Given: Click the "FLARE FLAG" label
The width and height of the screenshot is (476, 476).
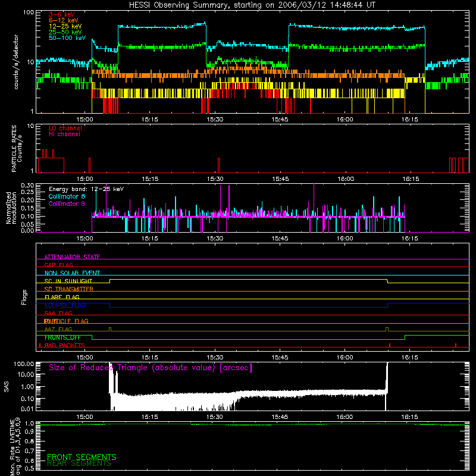Looking at the screenshot, I should pos(62,297).
